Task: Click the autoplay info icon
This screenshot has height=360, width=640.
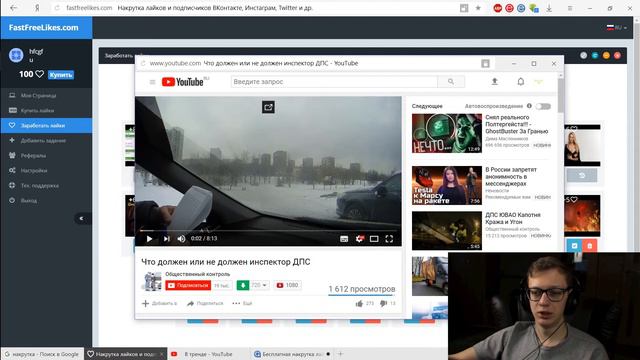Action: [x=529, y=106]
